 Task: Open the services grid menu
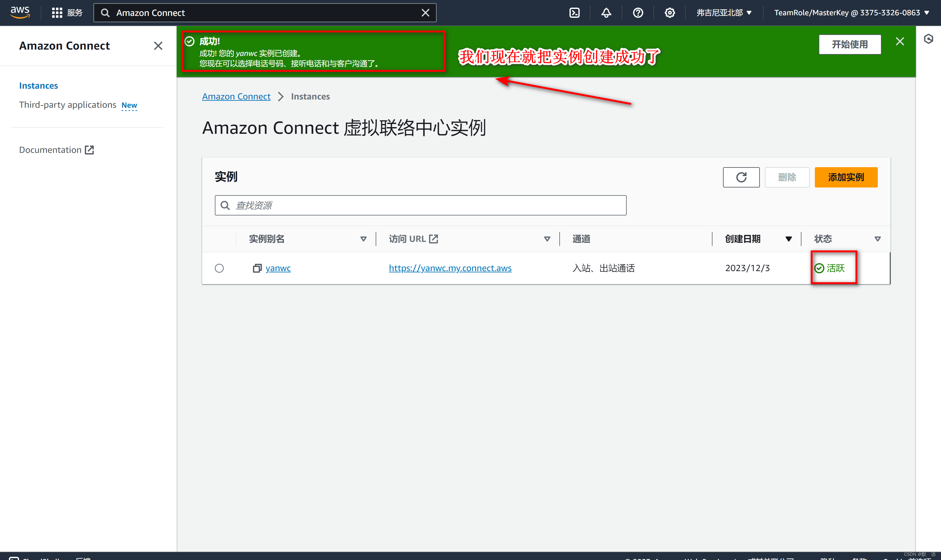(57, 13)
